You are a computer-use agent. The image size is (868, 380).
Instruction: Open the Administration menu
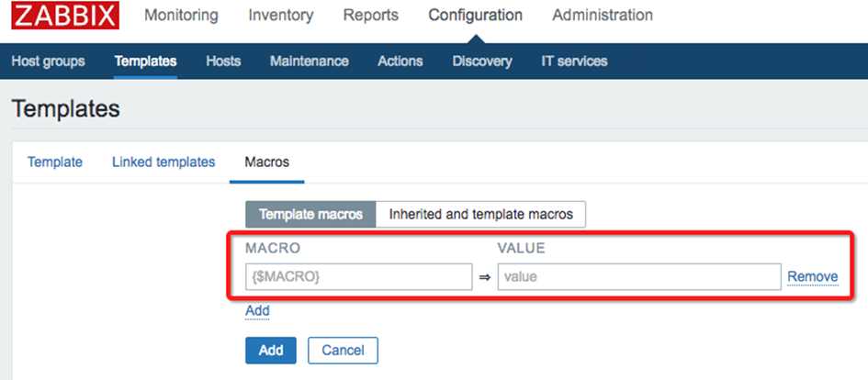[x=603, y=15]
